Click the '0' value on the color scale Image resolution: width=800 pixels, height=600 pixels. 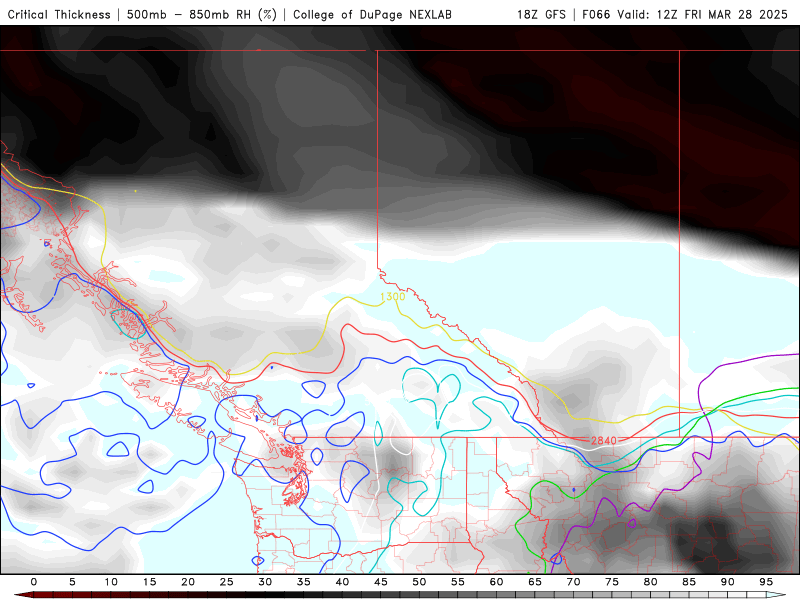(34, 582)
